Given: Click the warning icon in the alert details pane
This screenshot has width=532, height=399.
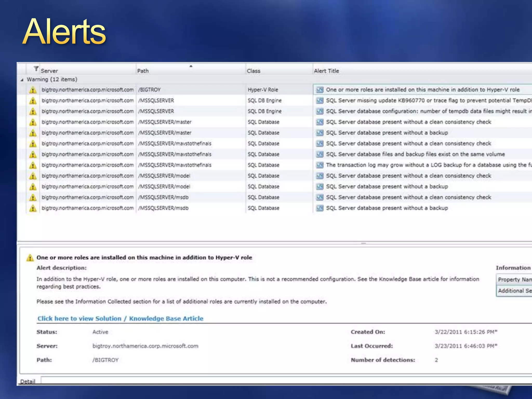Looking at the screenshot, I should [x=30, y=258].
